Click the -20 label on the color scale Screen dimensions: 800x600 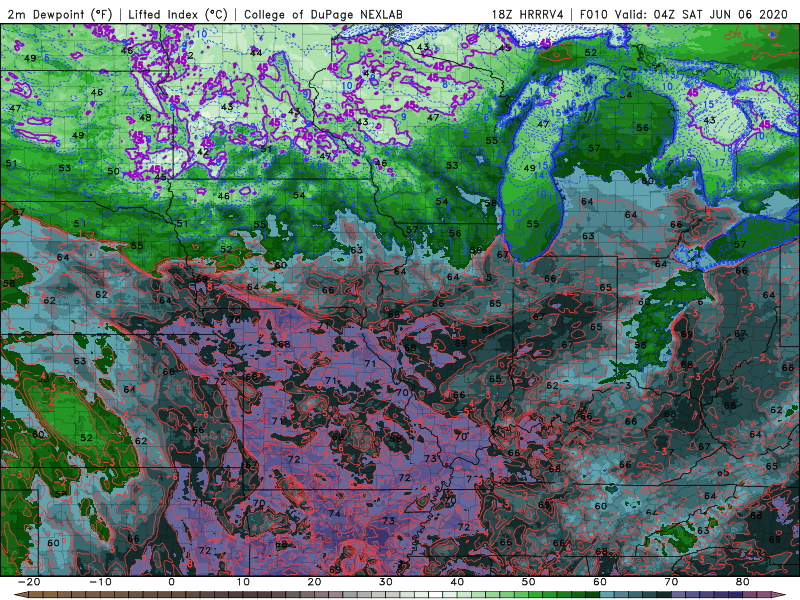(x=29, y=582)
